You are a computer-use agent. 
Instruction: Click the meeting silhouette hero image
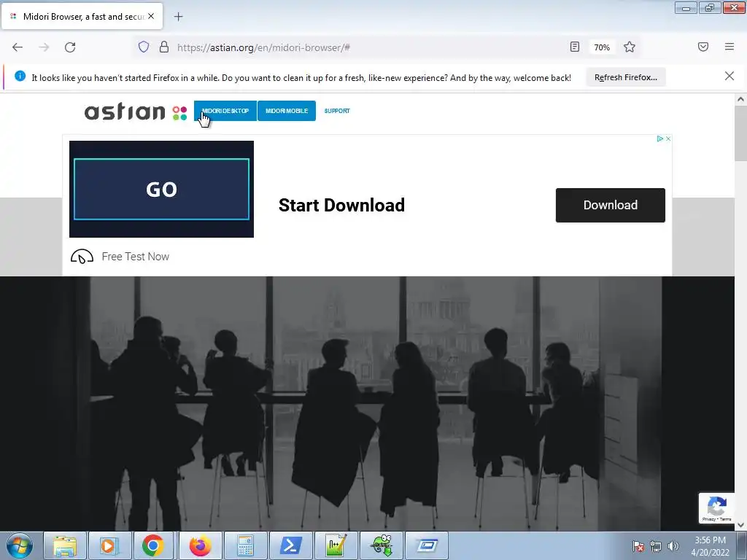pyautogui.click(x=368, y=404)
